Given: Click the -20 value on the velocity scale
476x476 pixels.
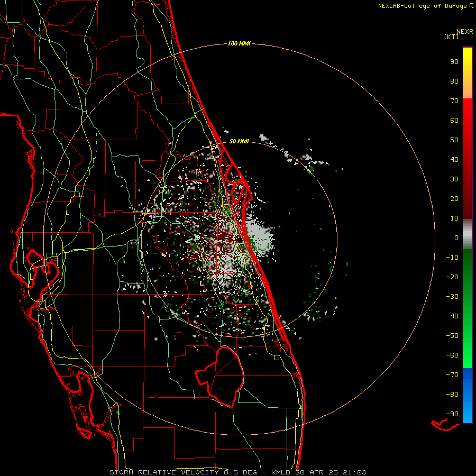Looking at the screenshot, I should (x=452, y=277).
